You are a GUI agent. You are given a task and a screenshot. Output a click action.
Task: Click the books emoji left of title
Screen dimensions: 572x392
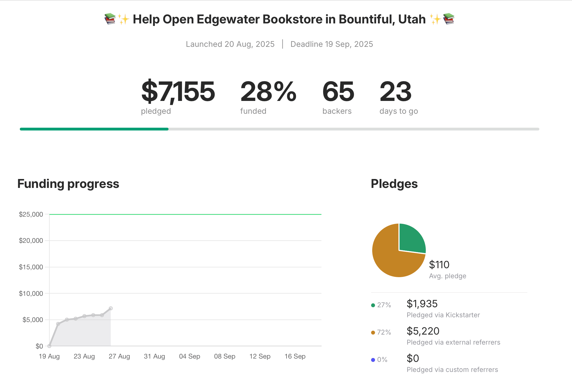click(110, 19)
